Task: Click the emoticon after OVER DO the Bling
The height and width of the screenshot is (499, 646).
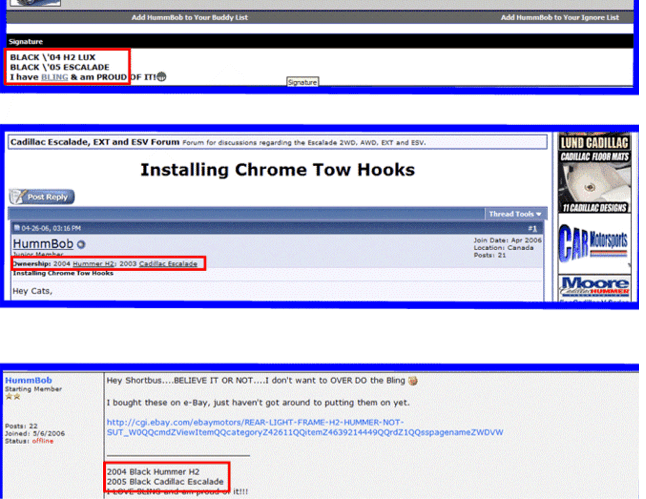Action: [x=412, y=381]
